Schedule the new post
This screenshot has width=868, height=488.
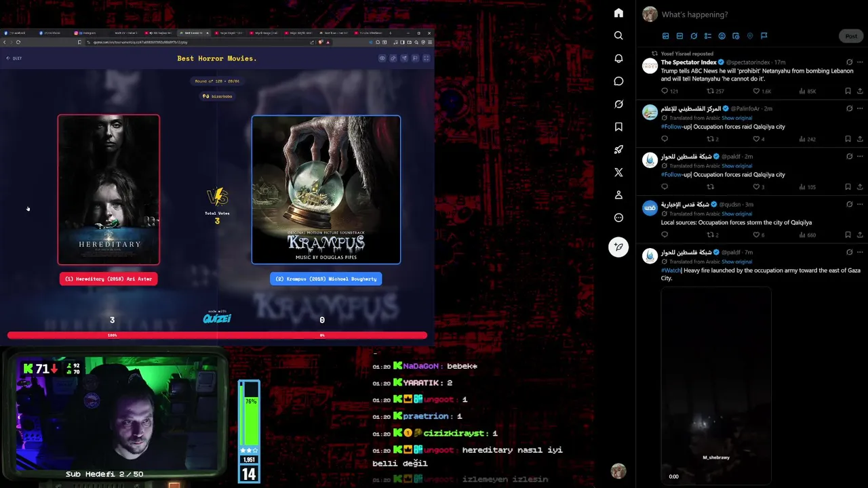coord(736,36)
